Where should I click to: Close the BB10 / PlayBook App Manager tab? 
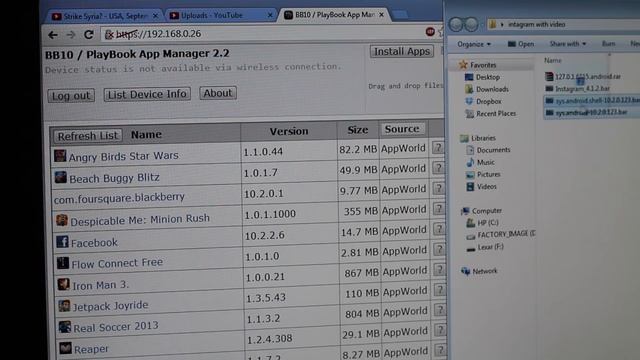click(x=381, y=15)
